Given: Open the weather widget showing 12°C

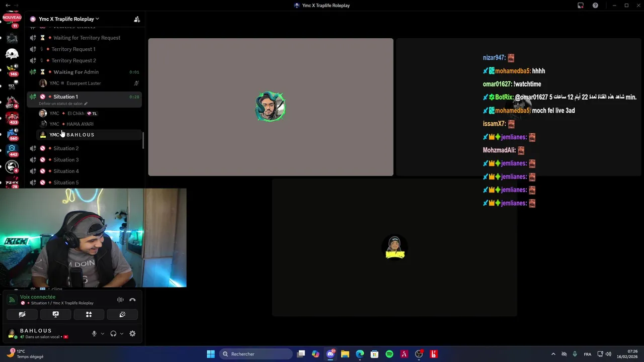Looking at the screenshot, I should pyautogui.click(x=26, y=354).
